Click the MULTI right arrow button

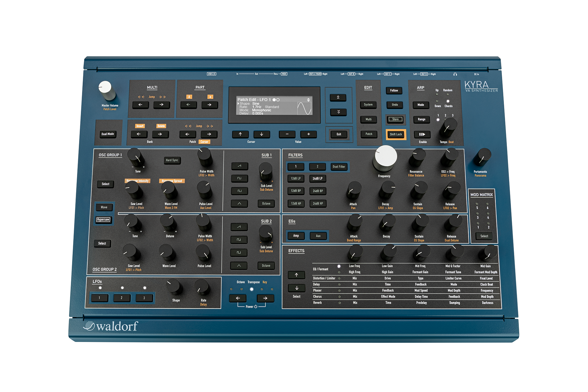click(161, 105)
